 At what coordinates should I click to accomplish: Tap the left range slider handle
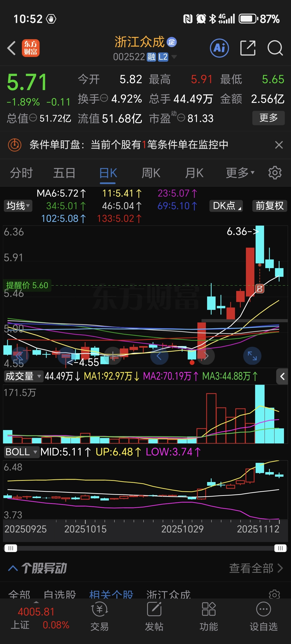click(11, 548)
